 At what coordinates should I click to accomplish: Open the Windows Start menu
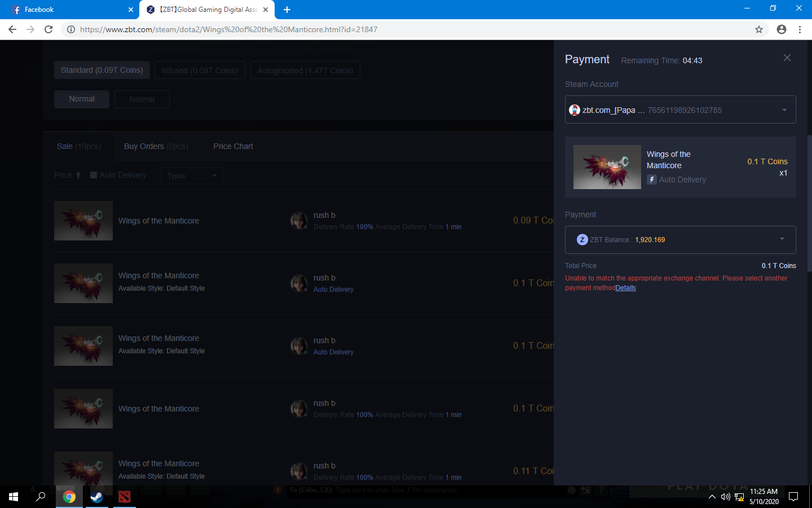[x=14, y=497]
